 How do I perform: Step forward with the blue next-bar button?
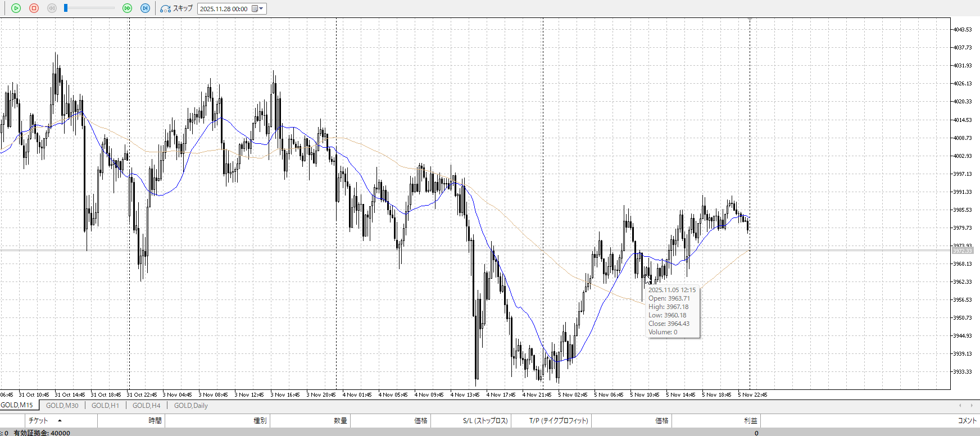pyautogui.click(x=145, y=8)
